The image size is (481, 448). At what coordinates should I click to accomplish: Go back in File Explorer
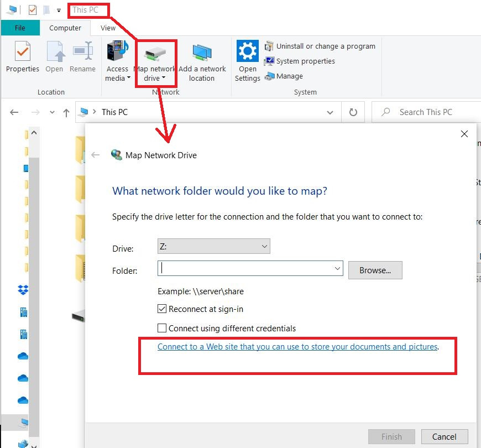coord(14,112)
